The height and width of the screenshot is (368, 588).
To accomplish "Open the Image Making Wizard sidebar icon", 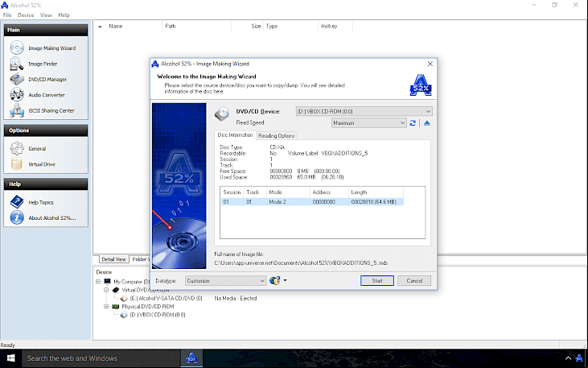I will point(17,48).
